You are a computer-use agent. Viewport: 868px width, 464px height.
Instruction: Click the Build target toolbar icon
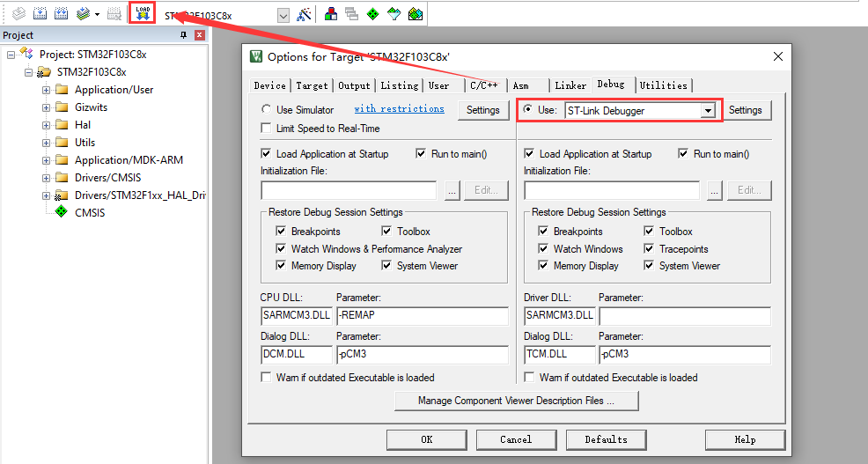coord(40,13)
